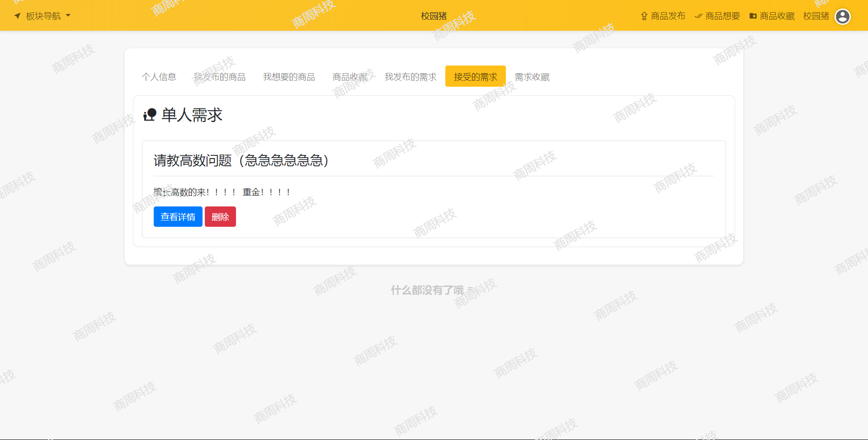Select the 我想要的商品 tab
This screenshot has width=868, height=440.
click(289, 77)
